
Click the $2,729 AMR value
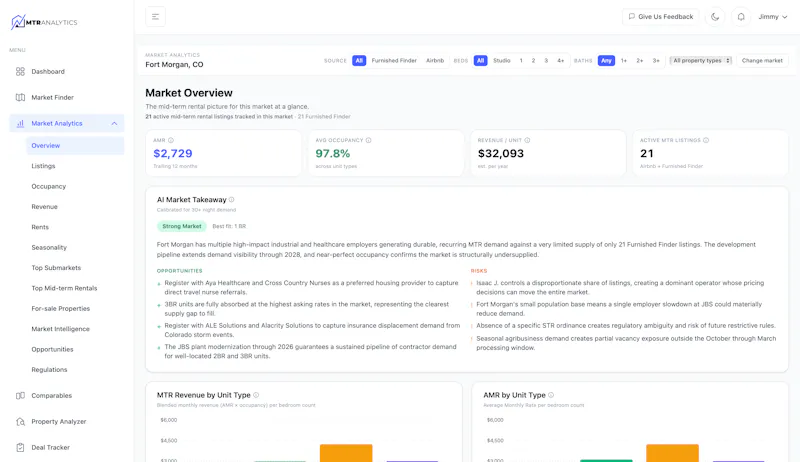[173, 153]
